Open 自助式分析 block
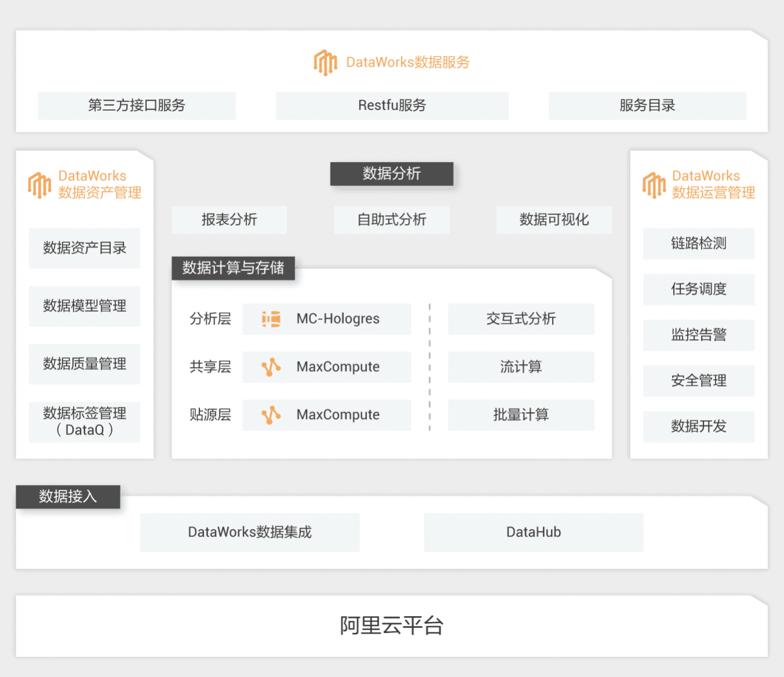Image resolution: width=784 pixels, height=677 pixels. (391, 220)
